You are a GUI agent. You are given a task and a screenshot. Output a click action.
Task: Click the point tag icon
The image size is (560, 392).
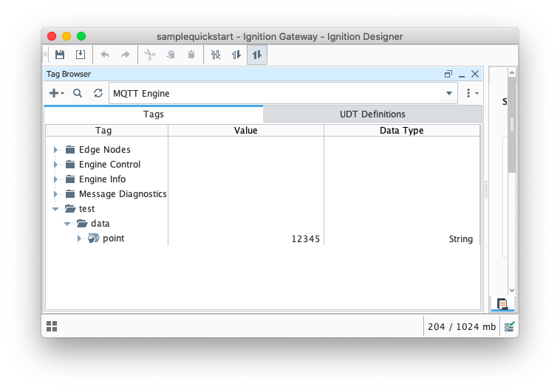pos(94,238)
